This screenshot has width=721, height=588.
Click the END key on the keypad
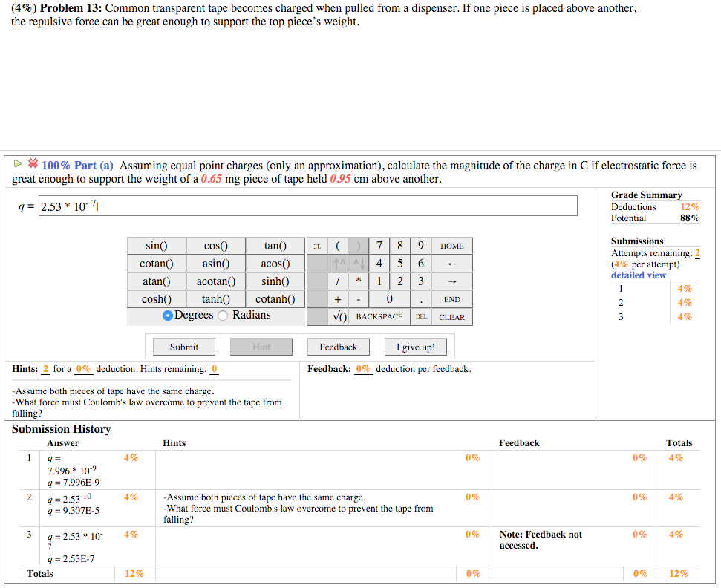[x=451, y=298]
